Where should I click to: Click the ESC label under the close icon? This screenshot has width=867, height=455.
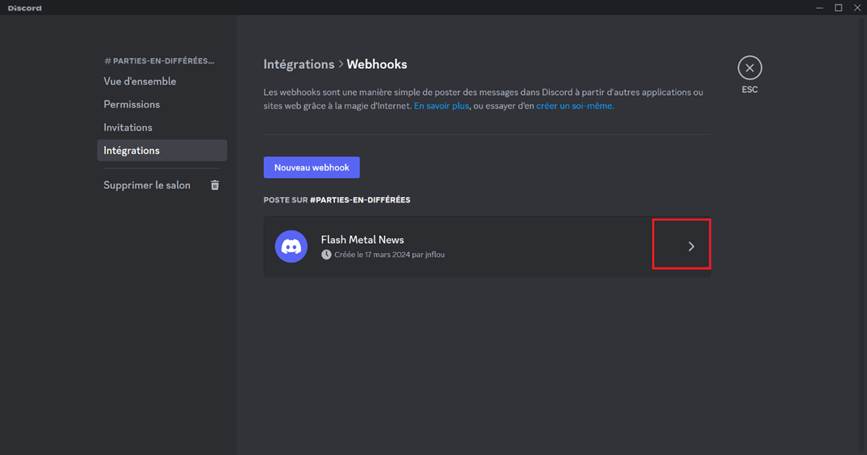[x=749, y=89]
